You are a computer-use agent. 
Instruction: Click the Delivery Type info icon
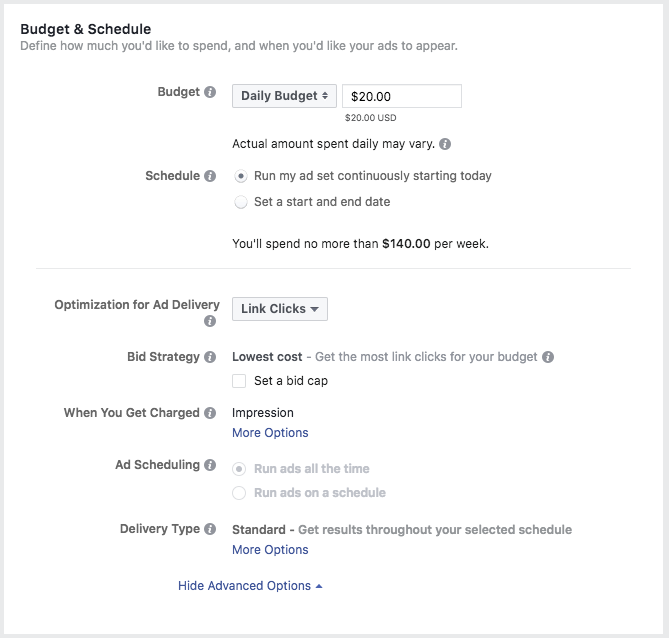209,529
